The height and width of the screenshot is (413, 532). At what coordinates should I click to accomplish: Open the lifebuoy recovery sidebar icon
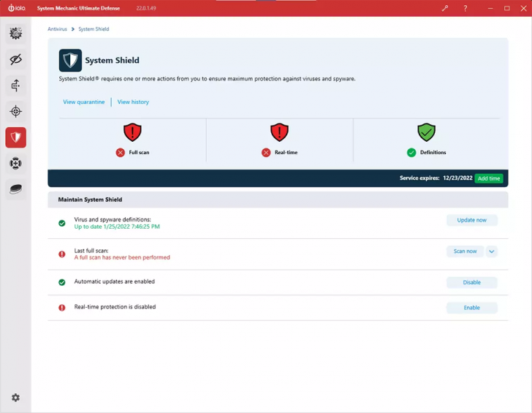[15, 163]
